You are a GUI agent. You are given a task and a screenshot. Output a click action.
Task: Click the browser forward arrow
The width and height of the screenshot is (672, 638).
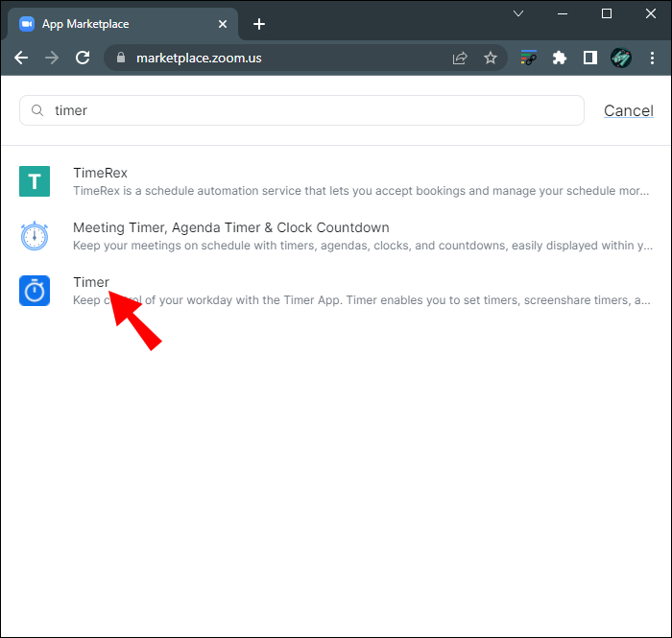pyautogui.click(x=52, y=58)
